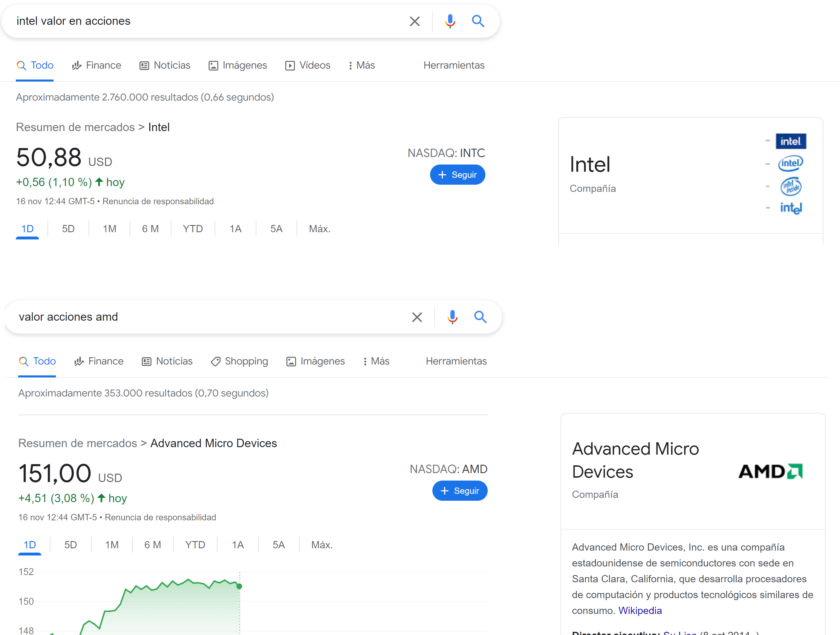Select the 1A range for the Intel chart

tap(235, 229)
